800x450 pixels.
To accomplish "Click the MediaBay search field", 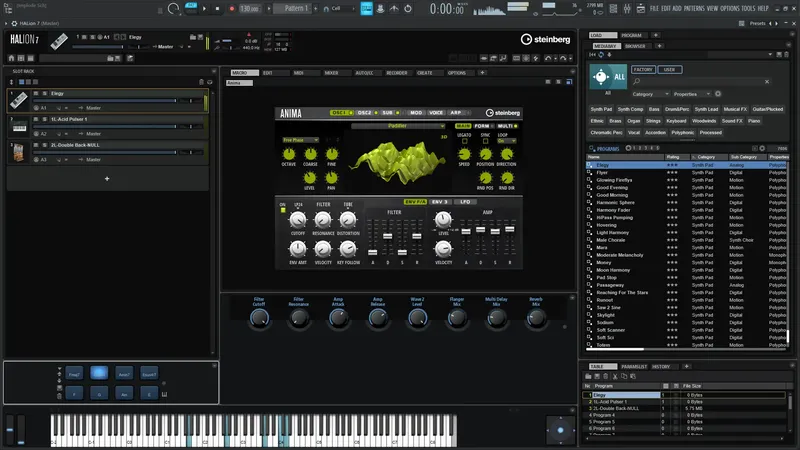I will 701,82.
